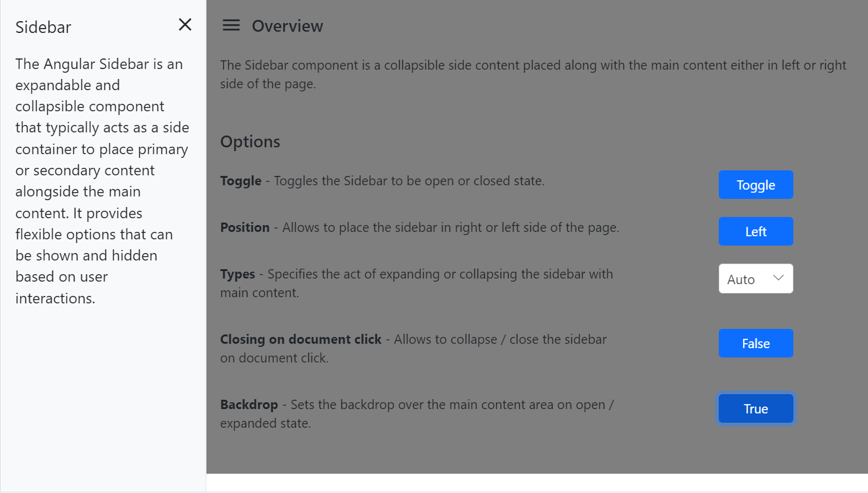Open the Types dropdown showing Auto
Screen dimensions: 868x493
[755, 279]
